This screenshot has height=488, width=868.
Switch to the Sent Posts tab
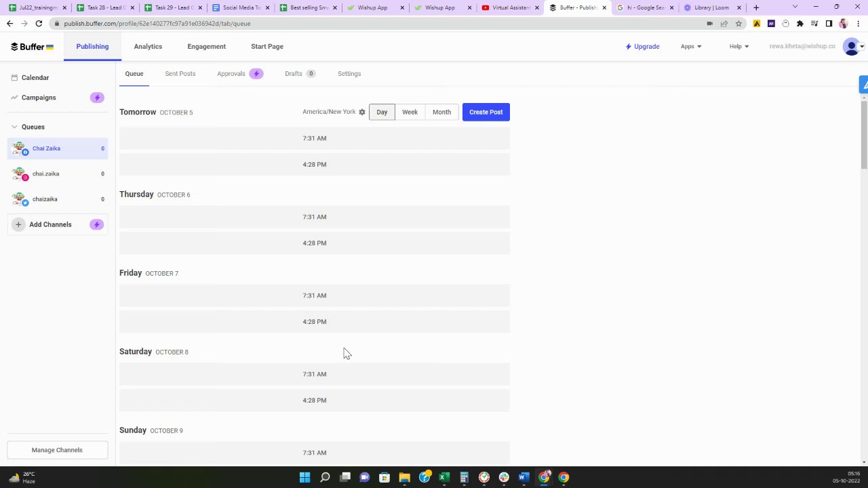pyautogui.click(x=180, y=74)
